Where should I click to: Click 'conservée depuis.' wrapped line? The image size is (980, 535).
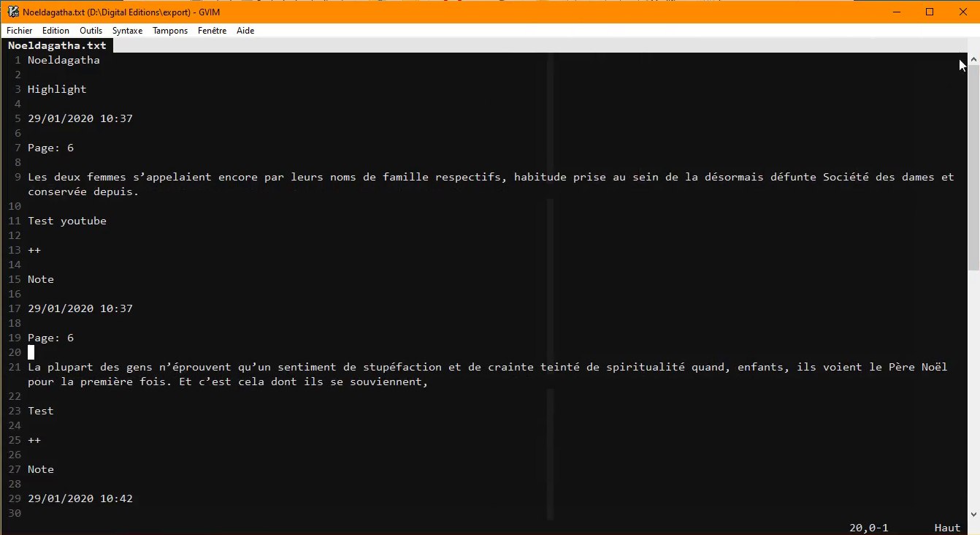pos(83,191)
